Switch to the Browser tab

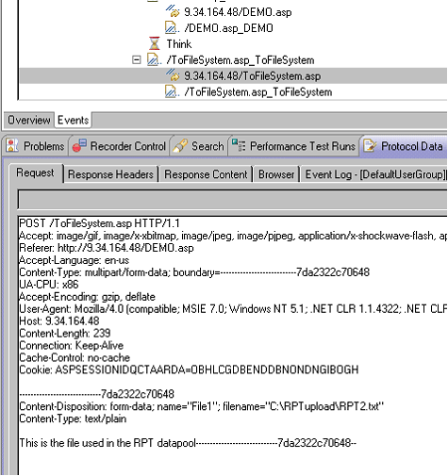276,174
